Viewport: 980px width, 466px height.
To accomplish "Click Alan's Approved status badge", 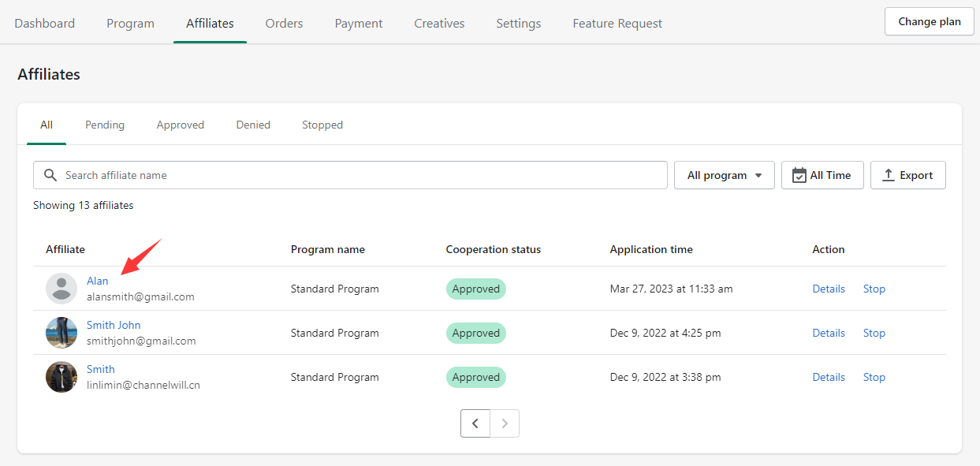I will tap(475, 289).
